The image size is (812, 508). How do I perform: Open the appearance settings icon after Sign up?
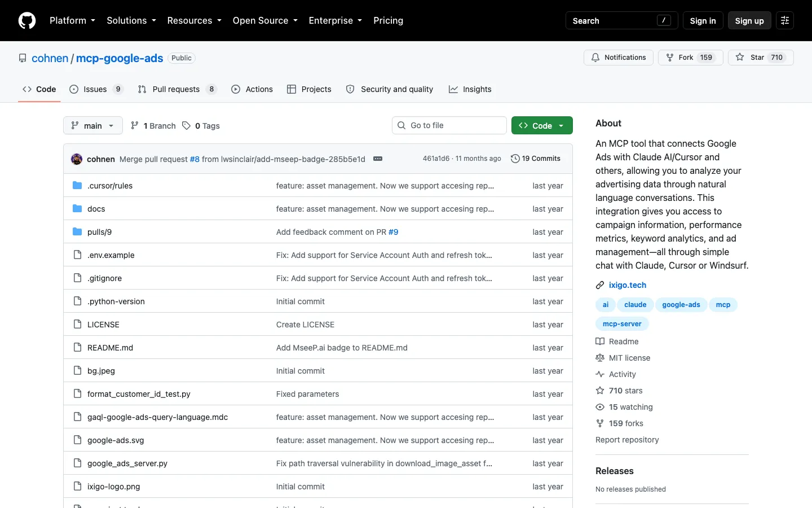[785, 20]
